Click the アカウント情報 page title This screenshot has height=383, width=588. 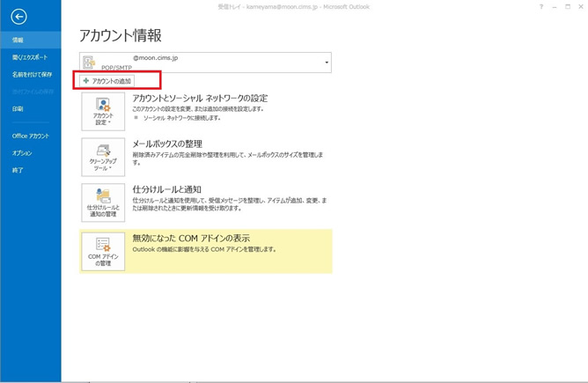[121, 35]
